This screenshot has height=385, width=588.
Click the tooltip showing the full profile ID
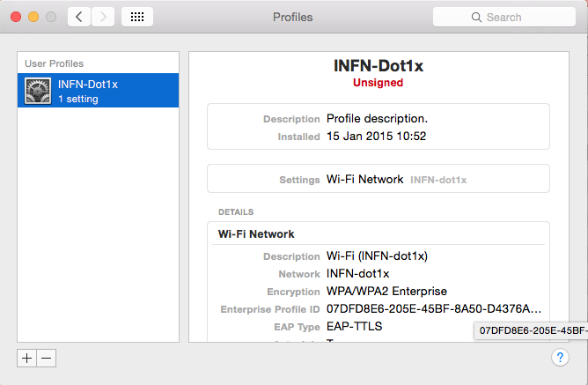[x=531, y=330]
